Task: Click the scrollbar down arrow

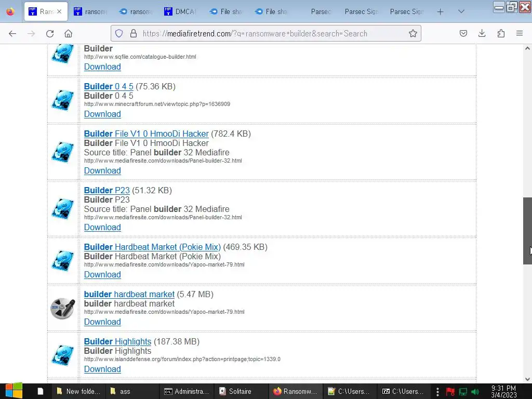Action: [x=527, y=379]
